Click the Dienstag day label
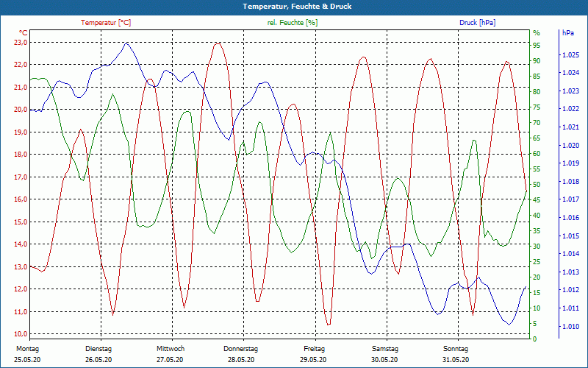 coord(98,349)
